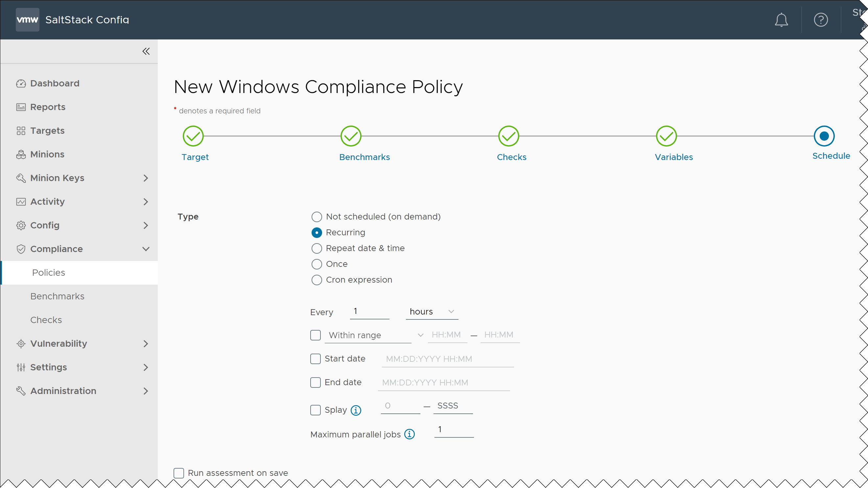868x488 pixels.
Task: Enable the Start date checkbox
Action: (316, 359)
